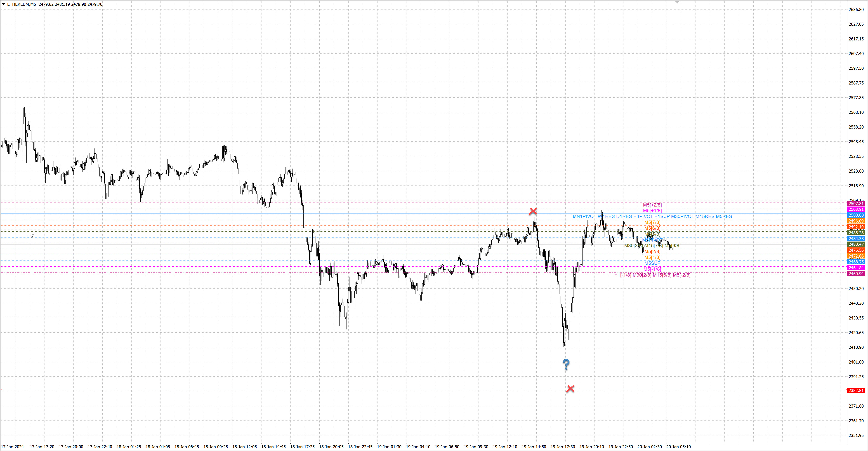Click the red 2382.81 price tag

tap(856, 390)
